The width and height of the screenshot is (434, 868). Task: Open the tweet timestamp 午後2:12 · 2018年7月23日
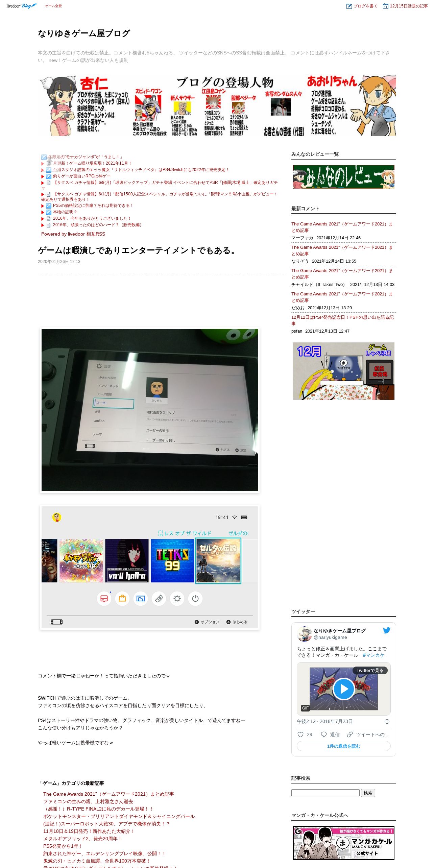click(x=324, y=721)
